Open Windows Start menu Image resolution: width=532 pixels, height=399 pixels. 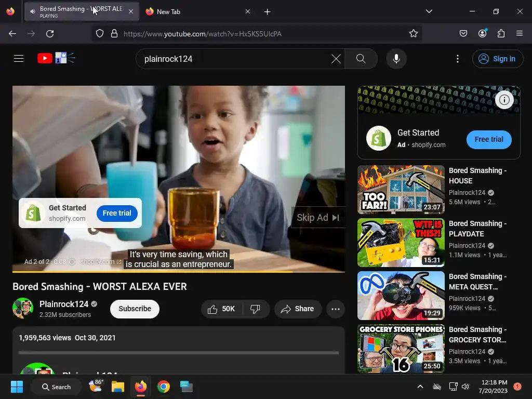17,387
